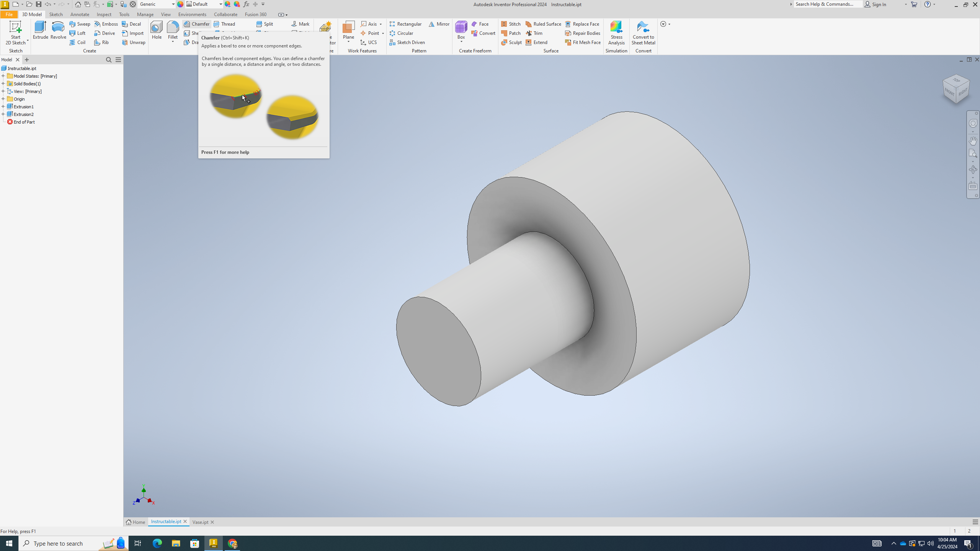
Task: Click the Fit Mesh Face tool
Action: tap(583, 42)
